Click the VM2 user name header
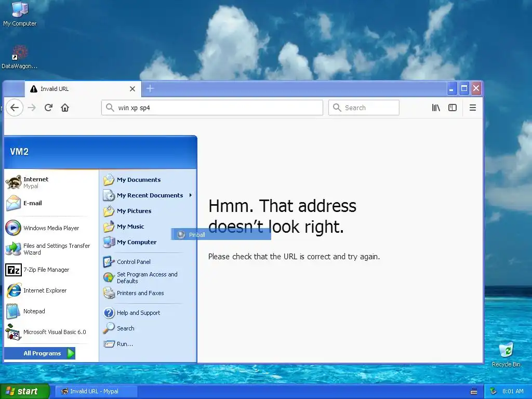532x399 pixels. [19, 152]
